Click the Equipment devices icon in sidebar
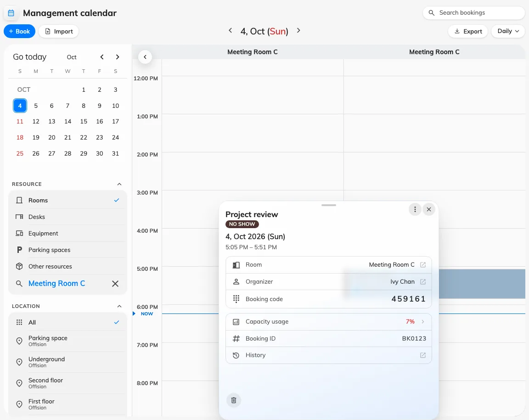The width and height of the screenshot is (529, 420). [x=19, y=234]
